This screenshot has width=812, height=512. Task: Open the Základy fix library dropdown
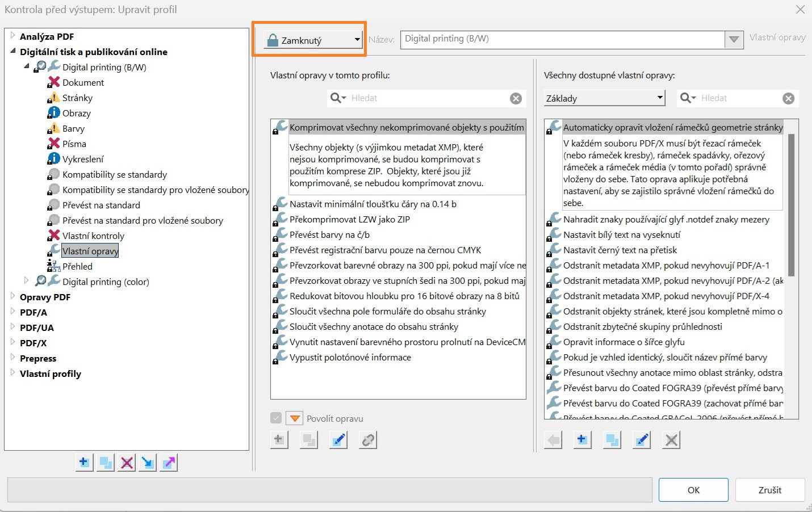604,98
